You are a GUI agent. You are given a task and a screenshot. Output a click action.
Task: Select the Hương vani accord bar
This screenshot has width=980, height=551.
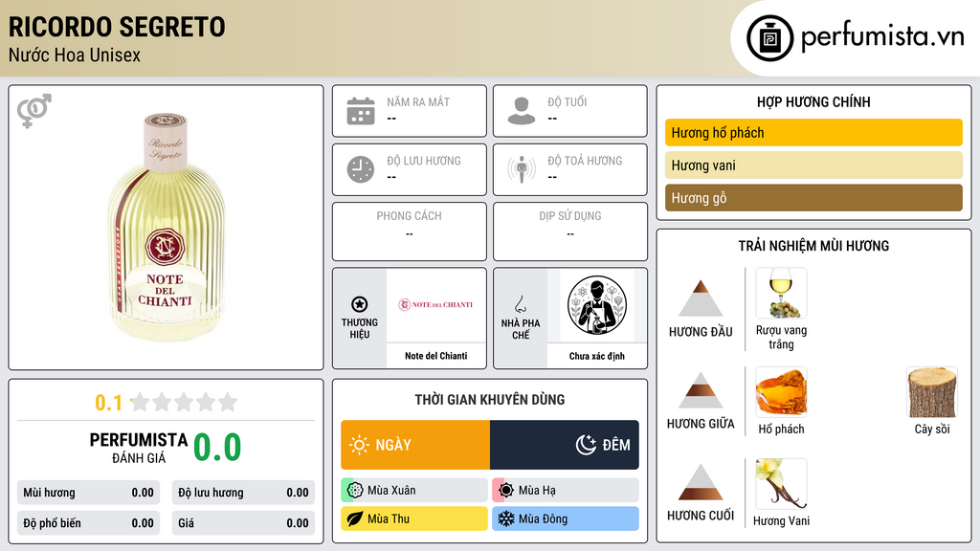point(813,165)
